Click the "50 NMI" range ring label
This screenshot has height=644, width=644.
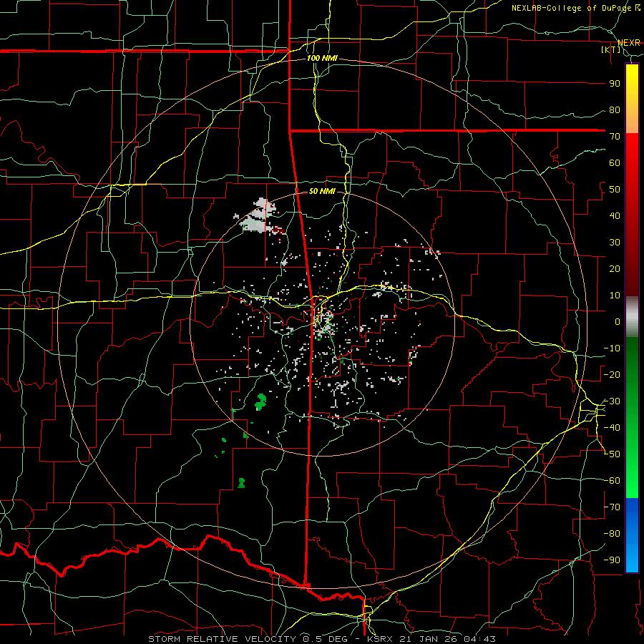[322, 191]
